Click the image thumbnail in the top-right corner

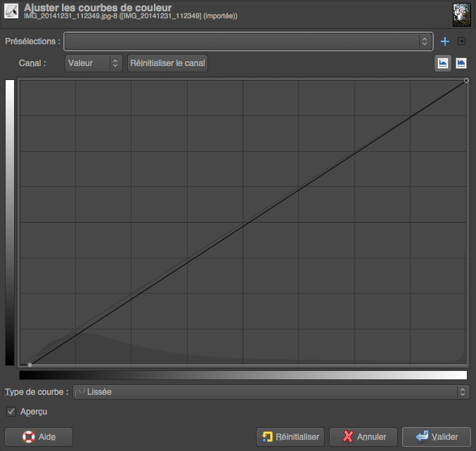tap(462, 13)
